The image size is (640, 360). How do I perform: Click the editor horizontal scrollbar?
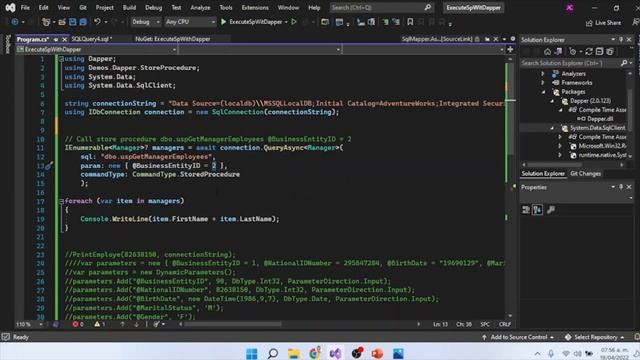[x=233, y=324]
